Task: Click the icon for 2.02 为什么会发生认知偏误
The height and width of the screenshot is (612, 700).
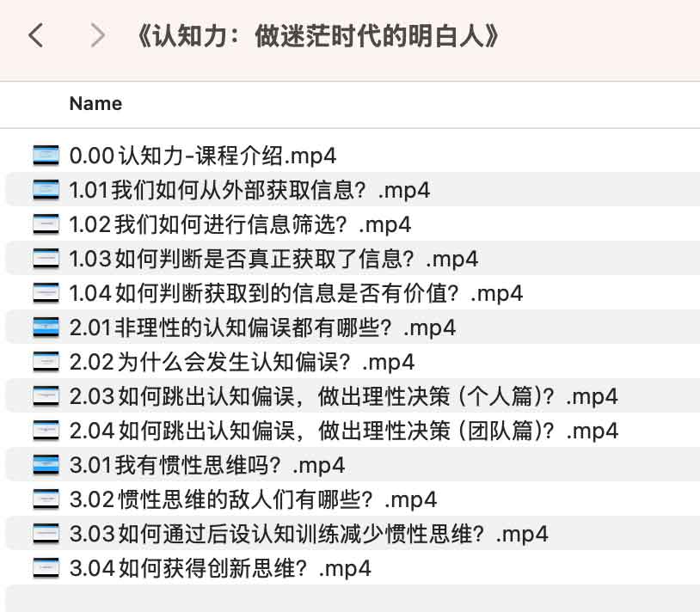Action: tap(45, 362)
